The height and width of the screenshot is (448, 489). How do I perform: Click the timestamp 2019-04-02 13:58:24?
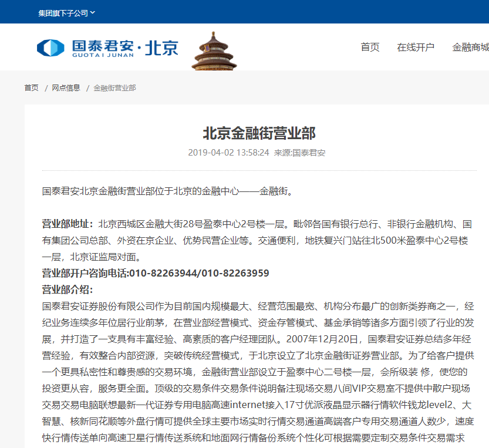228,153
